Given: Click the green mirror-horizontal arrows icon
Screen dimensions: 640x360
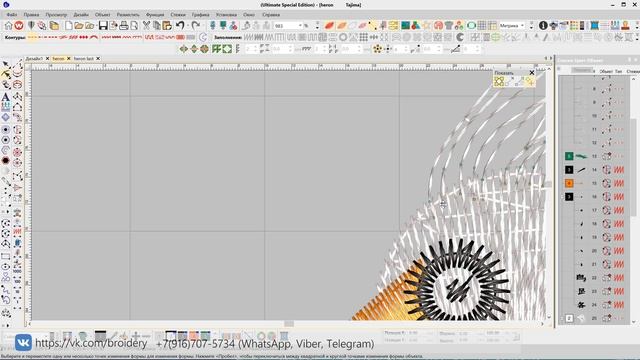Looking at the screenshot, I should pyautogui.click(x=184, y=49).
